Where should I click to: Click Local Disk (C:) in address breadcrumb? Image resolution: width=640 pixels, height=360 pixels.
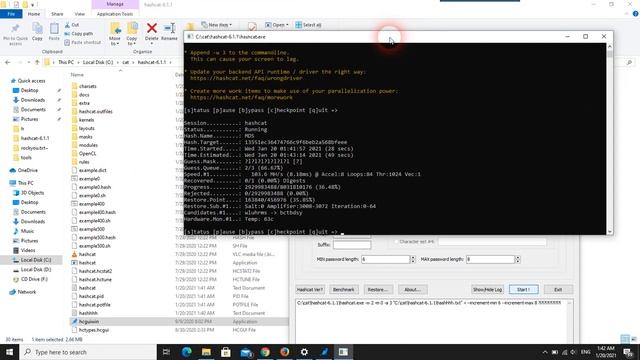[x=98, y=62]
